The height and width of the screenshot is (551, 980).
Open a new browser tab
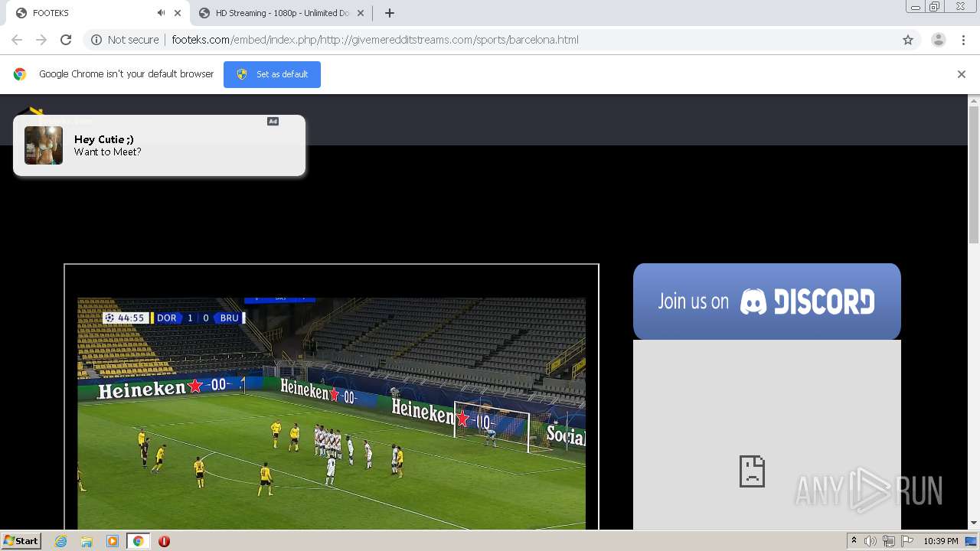[x=390, y=13]
